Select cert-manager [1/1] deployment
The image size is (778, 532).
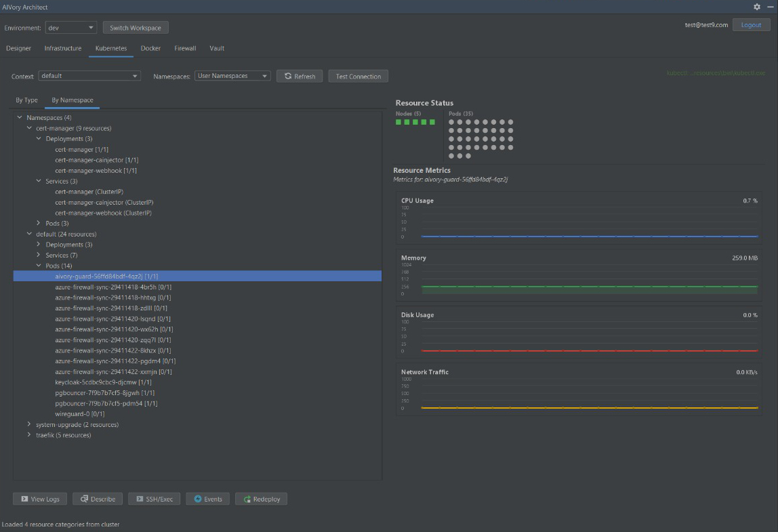pyautogui.click(x=82, y=149)
